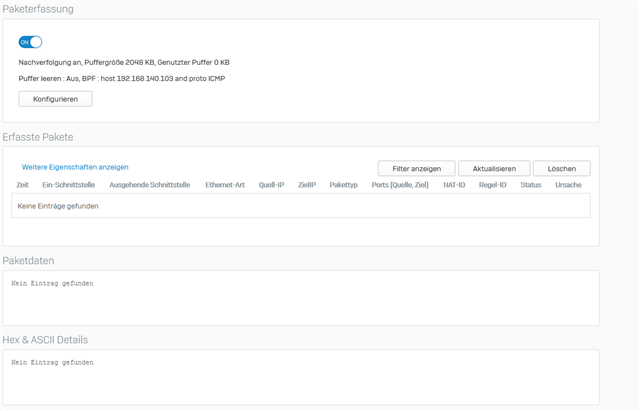Select the Ein-Schnittstelle column header
The width and height of the screenshot is (640, 411).
pyautogui.click(x=69, y=185)
